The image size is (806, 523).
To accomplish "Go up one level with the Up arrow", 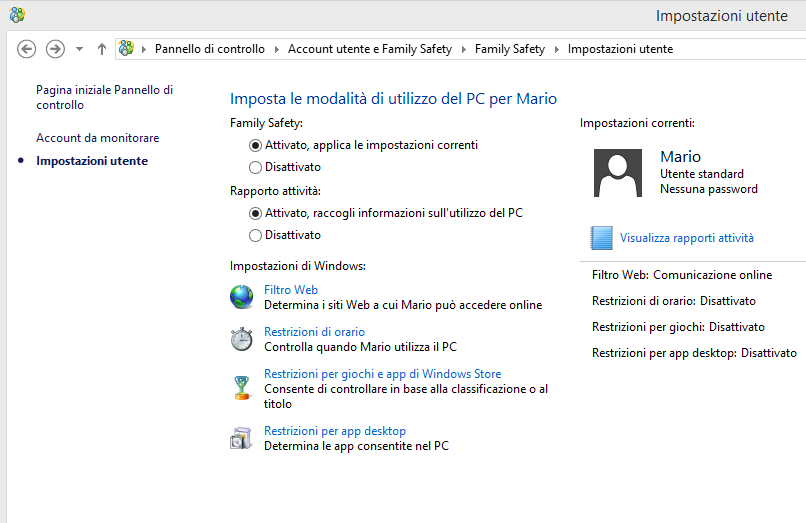I will pos(102,49).
